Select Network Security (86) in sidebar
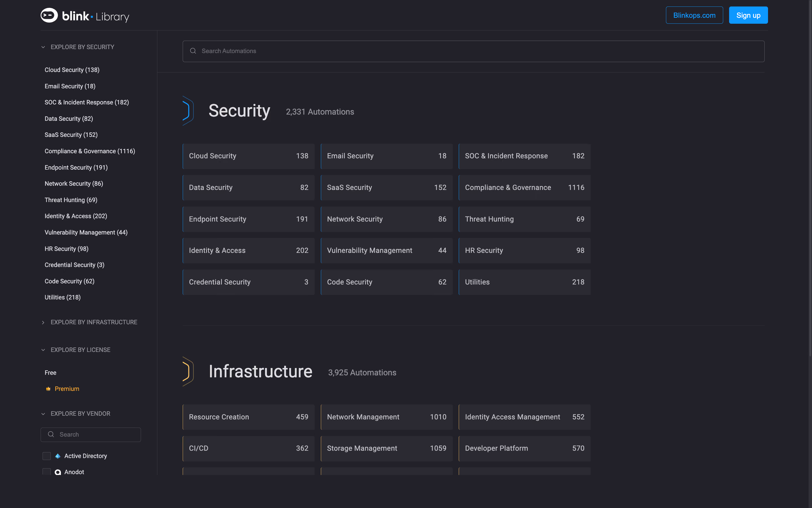 [x=74, y=183]
